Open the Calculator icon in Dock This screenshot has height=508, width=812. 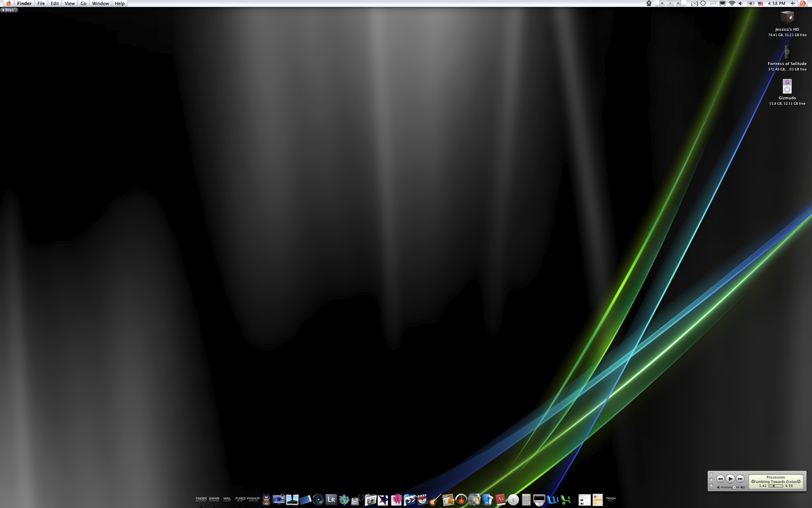(526, 500)
